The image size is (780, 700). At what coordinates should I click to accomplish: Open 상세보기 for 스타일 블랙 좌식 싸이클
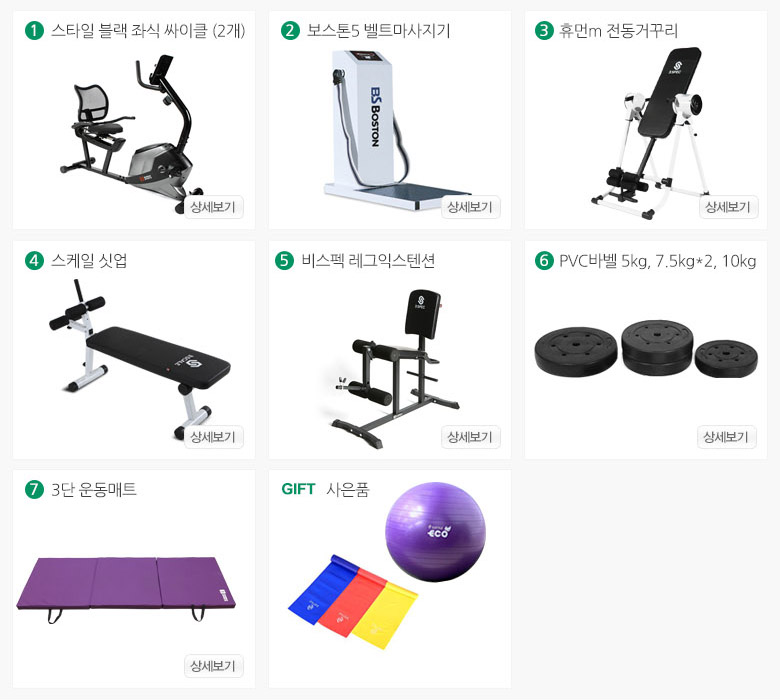click(213, 207)
